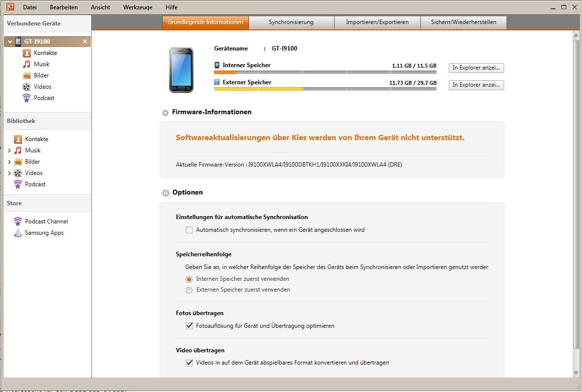The width and height of the screenshot is (582, 392).
Task: Select Musik in Bibliothek
Action: tap(33, 150)
